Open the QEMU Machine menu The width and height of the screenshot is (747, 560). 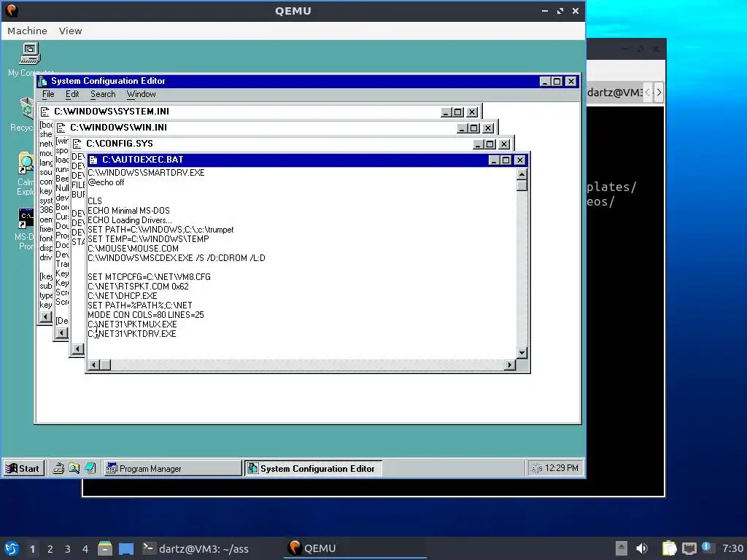point(27,31)
